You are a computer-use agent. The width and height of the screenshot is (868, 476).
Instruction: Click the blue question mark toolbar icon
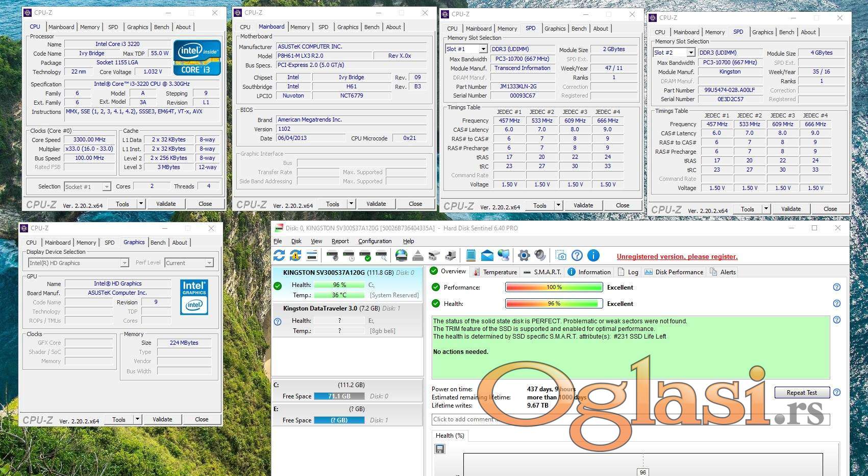(x=577, y=255)
